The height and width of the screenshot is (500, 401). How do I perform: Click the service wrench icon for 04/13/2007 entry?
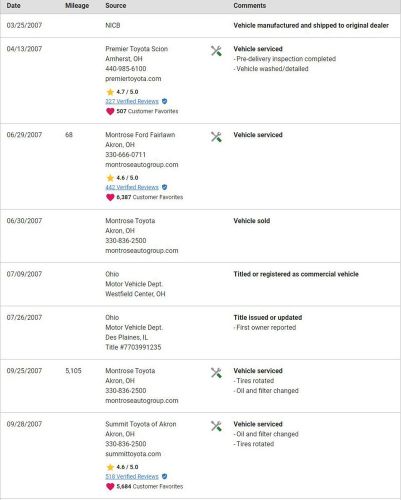(x=216, y=51)
